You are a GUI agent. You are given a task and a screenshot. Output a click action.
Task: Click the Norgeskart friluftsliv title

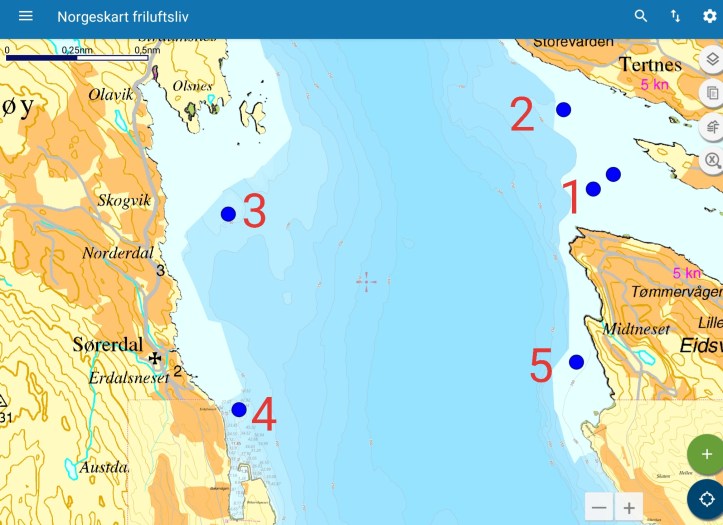[x=123, y=17]
